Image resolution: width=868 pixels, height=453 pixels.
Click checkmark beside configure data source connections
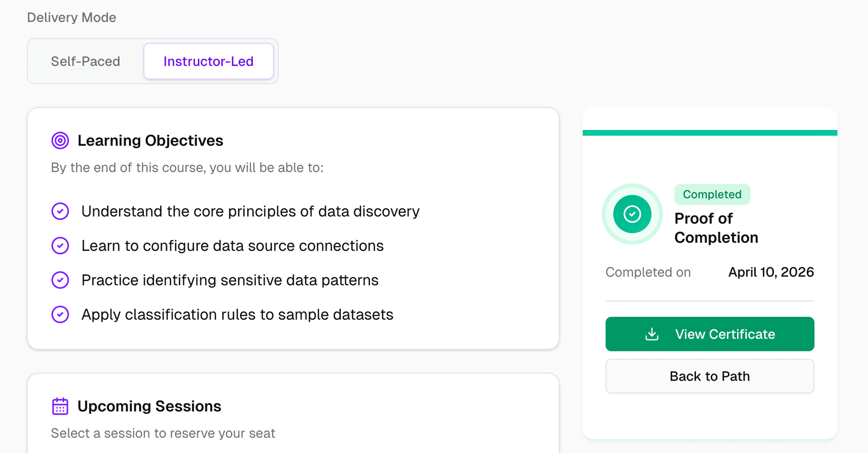[60, 245]
